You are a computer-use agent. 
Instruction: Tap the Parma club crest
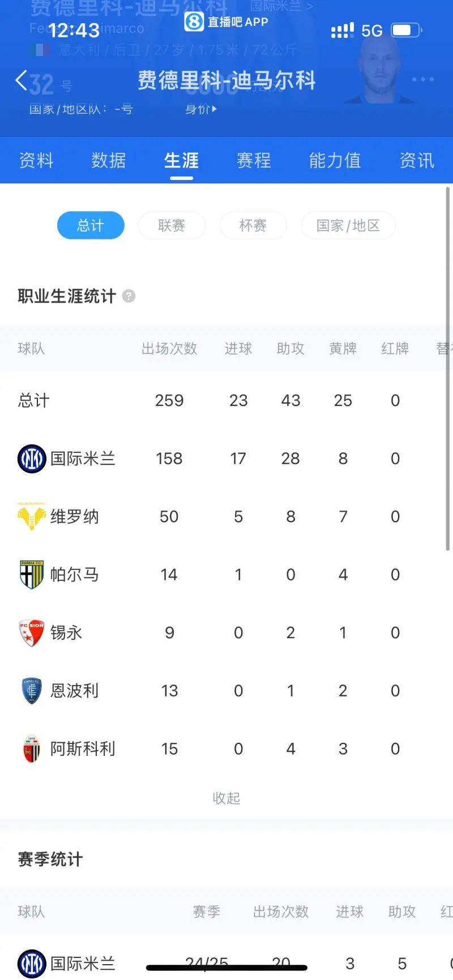point(32,575)
